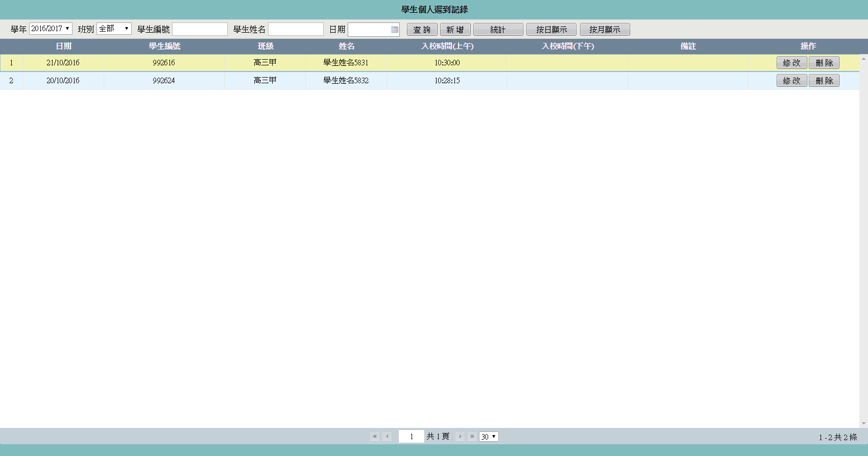Expand the 班別 dropdown
Image resolution: width=868 pixels, height=456 pixels.
coord(114,29)
